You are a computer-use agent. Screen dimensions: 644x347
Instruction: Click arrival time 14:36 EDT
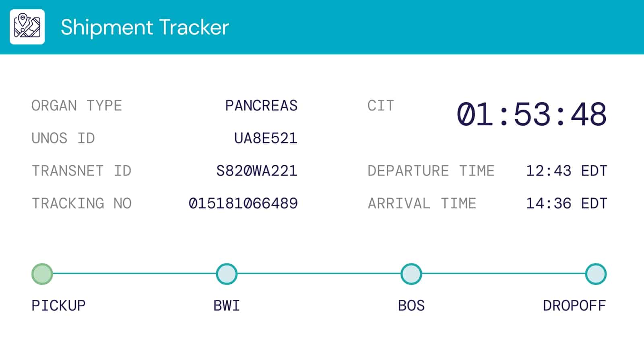click(x=566, y=204)
